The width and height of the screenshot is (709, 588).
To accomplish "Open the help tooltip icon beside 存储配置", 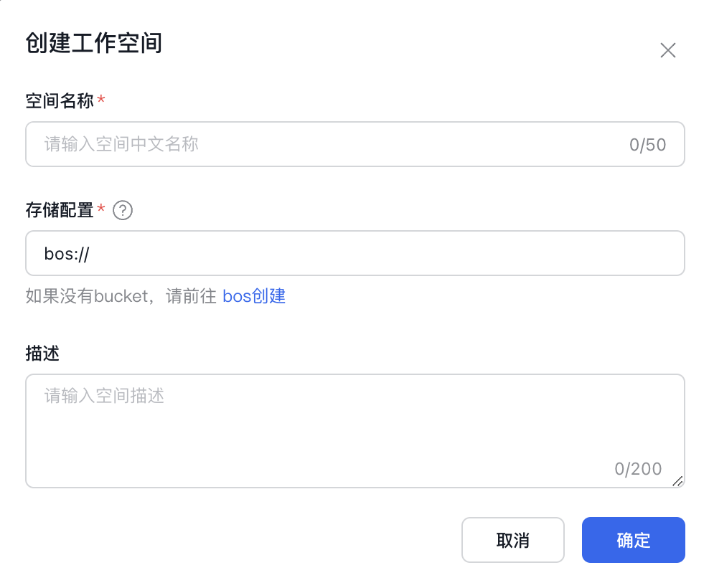I will pos(123,210).
